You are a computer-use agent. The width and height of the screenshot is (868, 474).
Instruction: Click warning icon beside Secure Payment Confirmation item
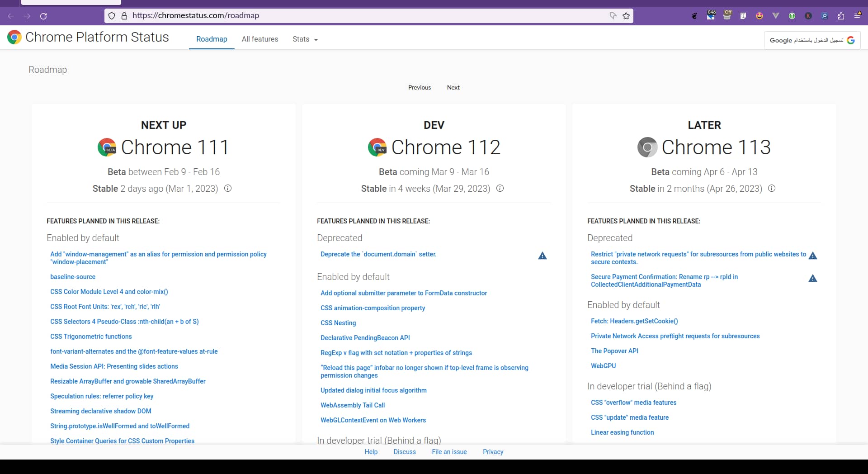tap(813, 279)
